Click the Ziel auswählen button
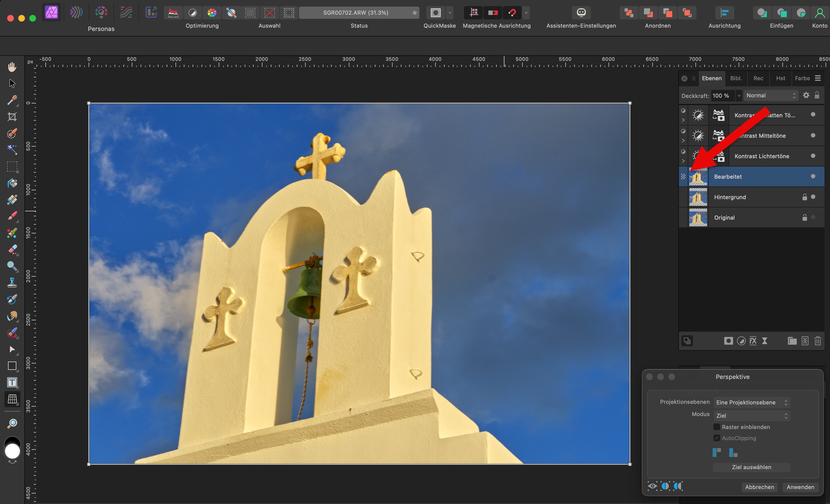Image resolution: width=830 pixels, height=504 pixels. 751,467
